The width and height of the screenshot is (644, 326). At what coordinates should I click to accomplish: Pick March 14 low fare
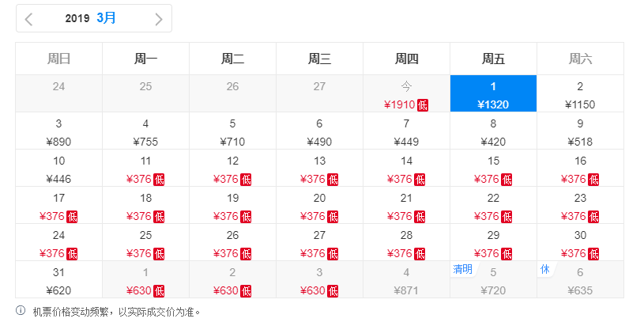coord(407,168)
